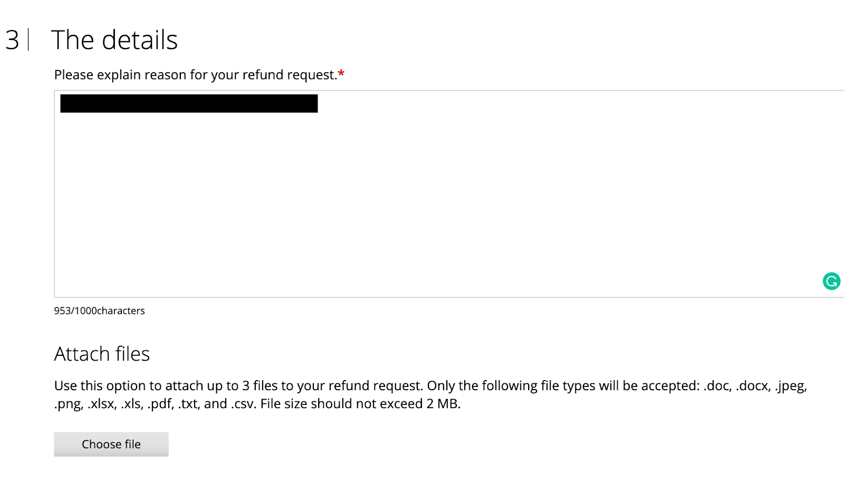Click the red required asterisk
Viewport: 844px width, 504px height.
coord(341,74)
